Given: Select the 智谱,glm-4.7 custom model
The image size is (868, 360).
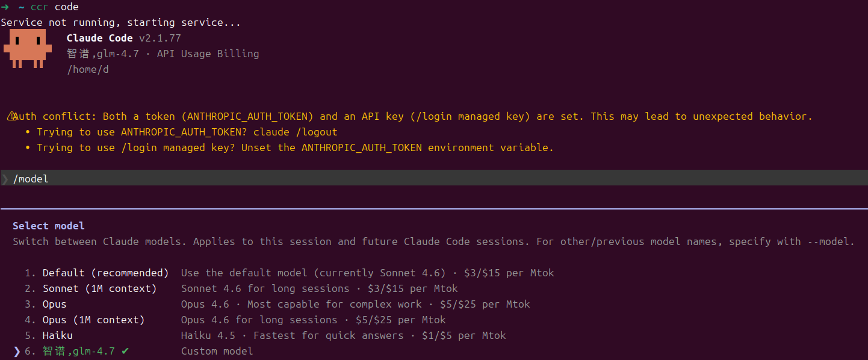Looking at the screenshot, I should [79, 351].
